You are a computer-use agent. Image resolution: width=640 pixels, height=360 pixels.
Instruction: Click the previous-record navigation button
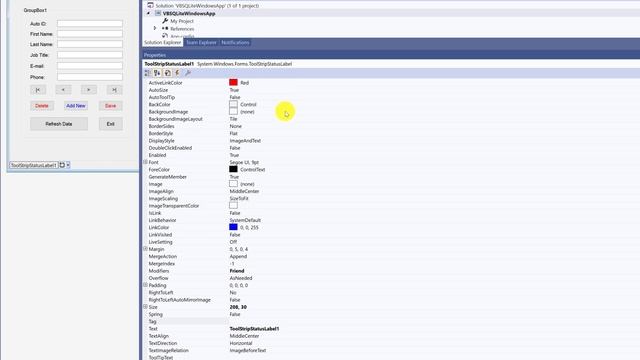click(x=63, y=90)
